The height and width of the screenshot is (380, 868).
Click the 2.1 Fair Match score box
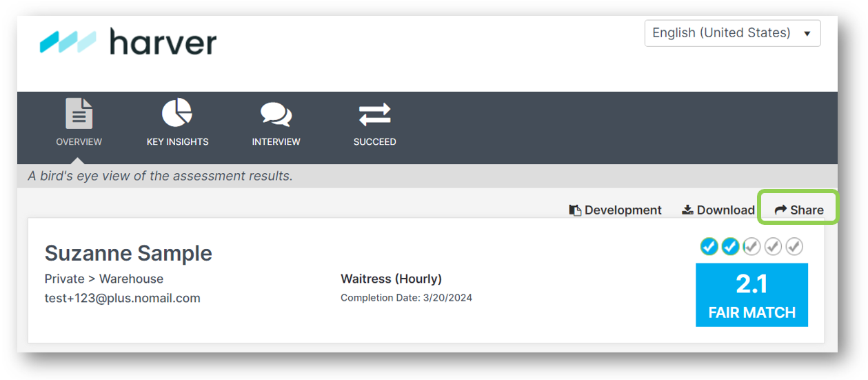751,295
